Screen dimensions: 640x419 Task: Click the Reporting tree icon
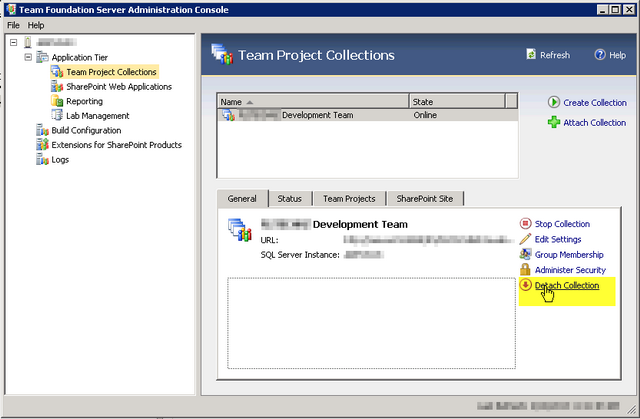click(x=57, y=101)
